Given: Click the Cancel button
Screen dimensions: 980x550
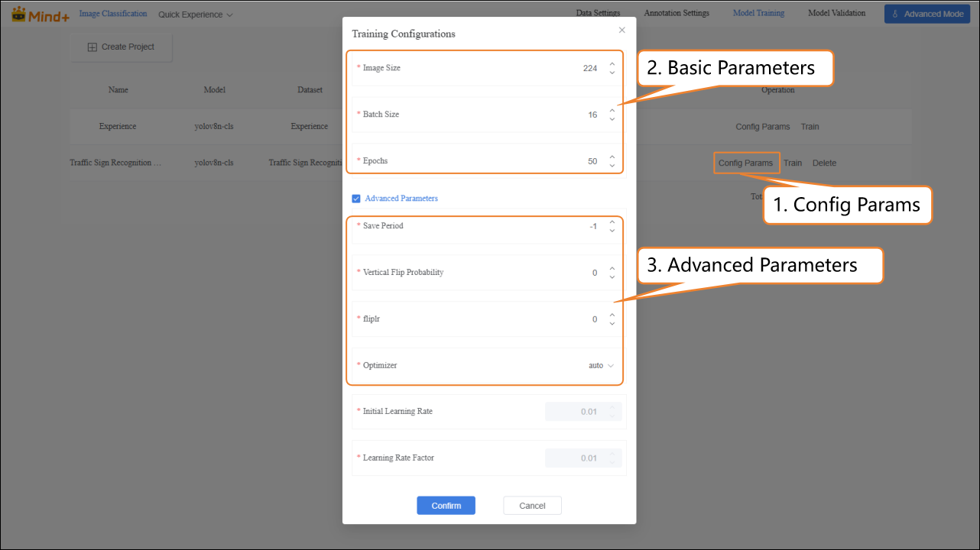Looking at the screenshot, I should coord(532,506).
